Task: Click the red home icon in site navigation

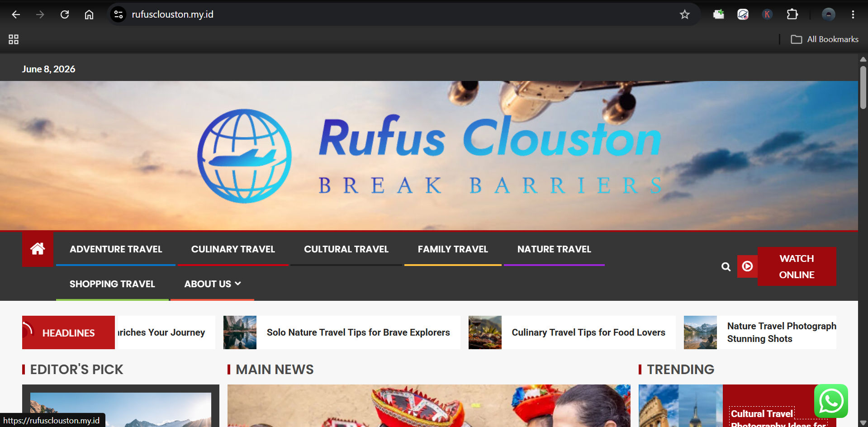Action: pyautogui.click(x=38, y=249)
